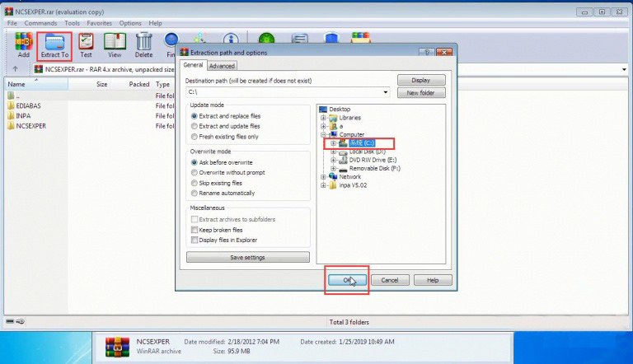Select the Removable Disk (F:) icon
This screenshot has width=633, height=364.
pyautogui.click(x=343, y=169)
